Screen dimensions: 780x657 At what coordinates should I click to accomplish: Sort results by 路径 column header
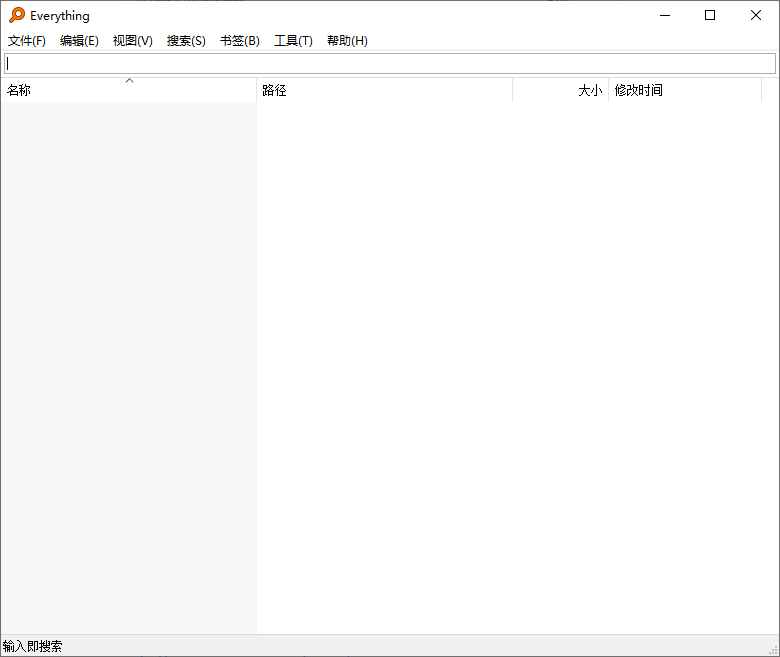point(385,90)
